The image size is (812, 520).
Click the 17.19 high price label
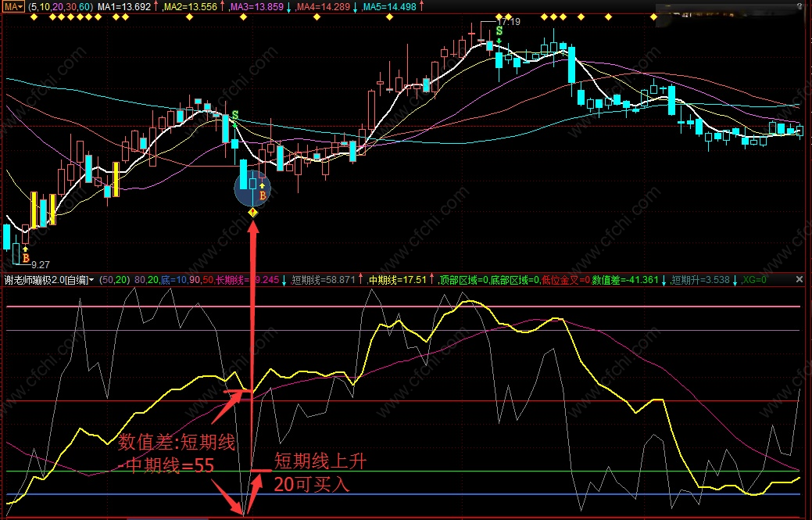(x=508, y=22)
